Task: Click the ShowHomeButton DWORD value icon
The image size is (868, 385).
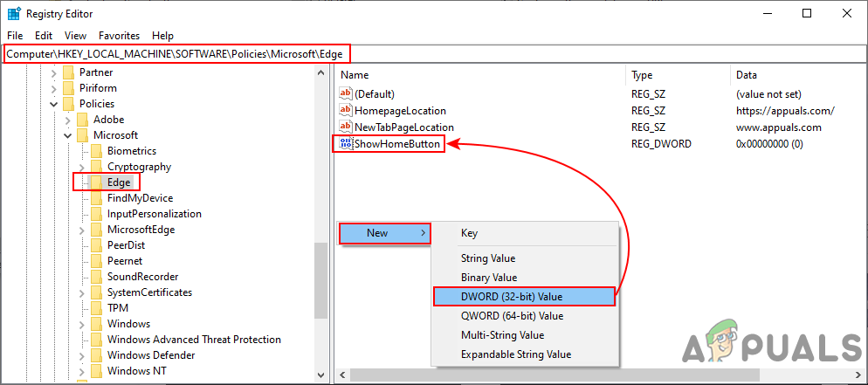Action: [x=346, y=143]
